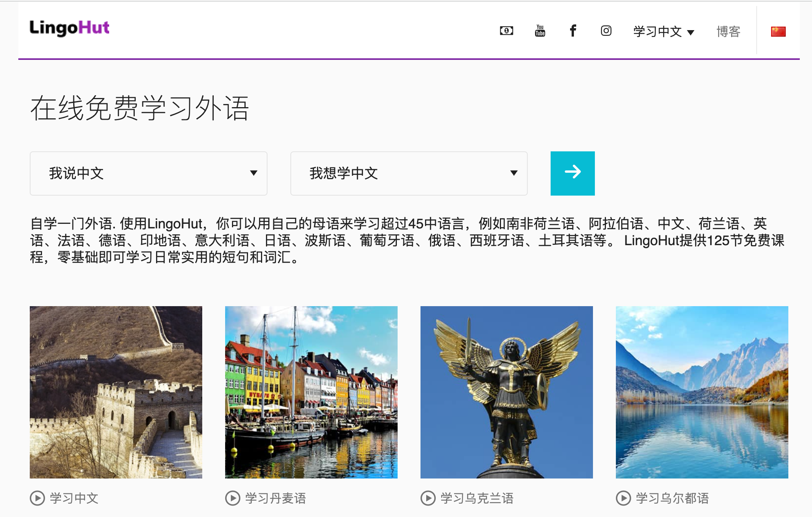
Task: Select the Great Wall thumbnail image
Action: coord(116,392)
